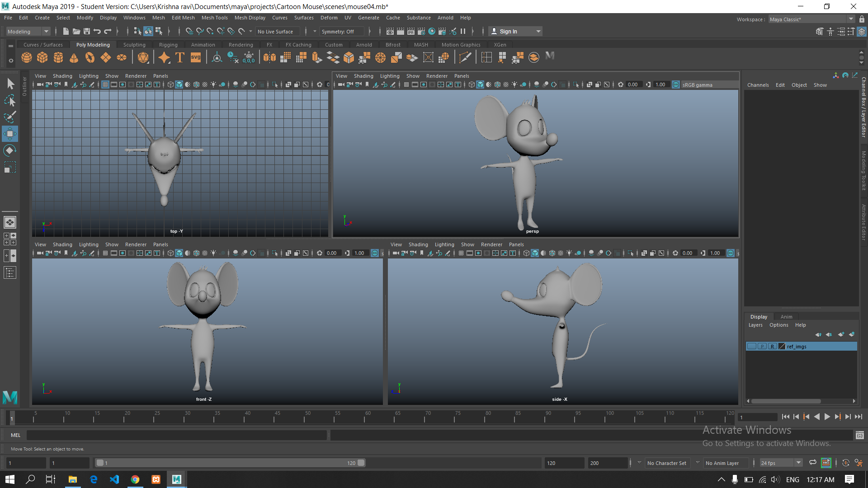The height and width of the screenshot is (488, 868).
Task: Create a polygon cone from the shelf
Action: (74, 57)
